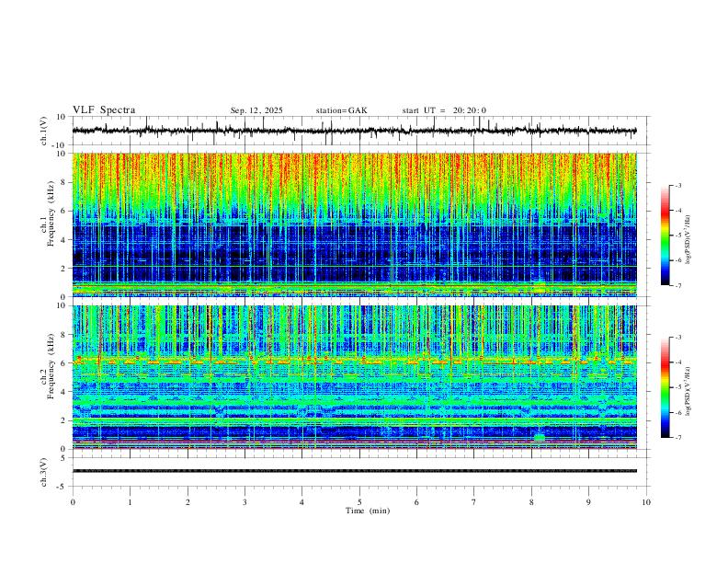The image size is (728, 563).
Task: Click the date text "Sep. 12, 2025"
Action: [x=256, y=110]
